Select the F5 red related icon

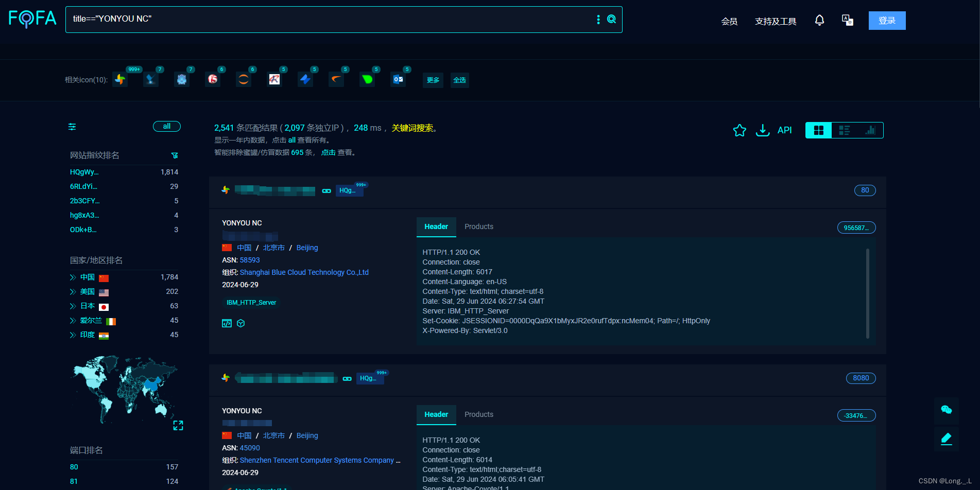(x=213, y=79)
